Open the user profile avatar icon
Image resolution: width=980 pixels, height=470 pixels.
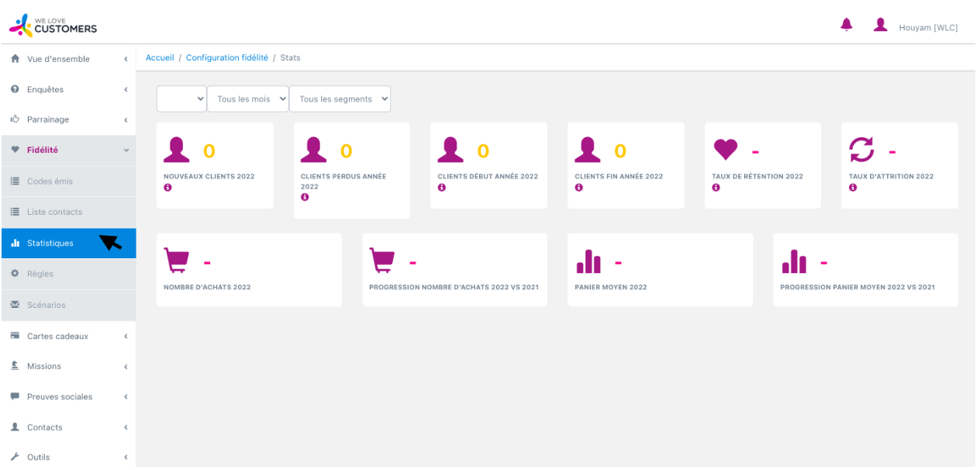pyautogui.click(x=880, y=25)
